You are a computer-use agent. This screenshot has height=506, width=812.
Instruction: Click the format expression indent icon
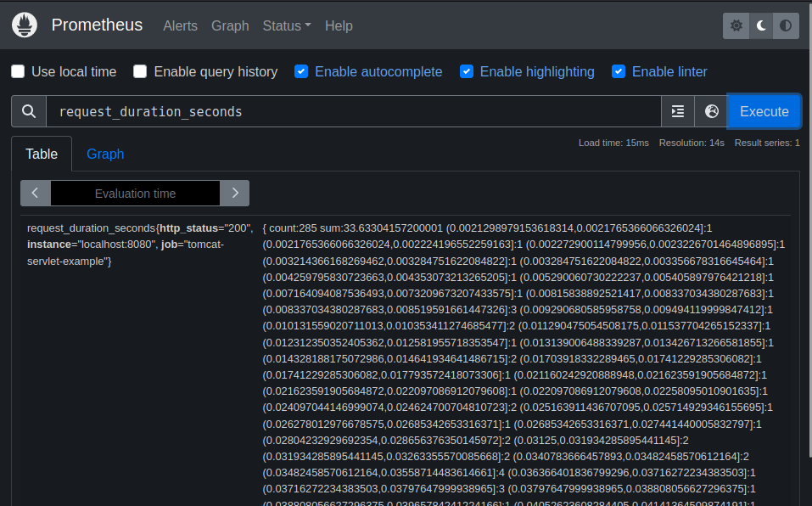click(x=678, y=111)
